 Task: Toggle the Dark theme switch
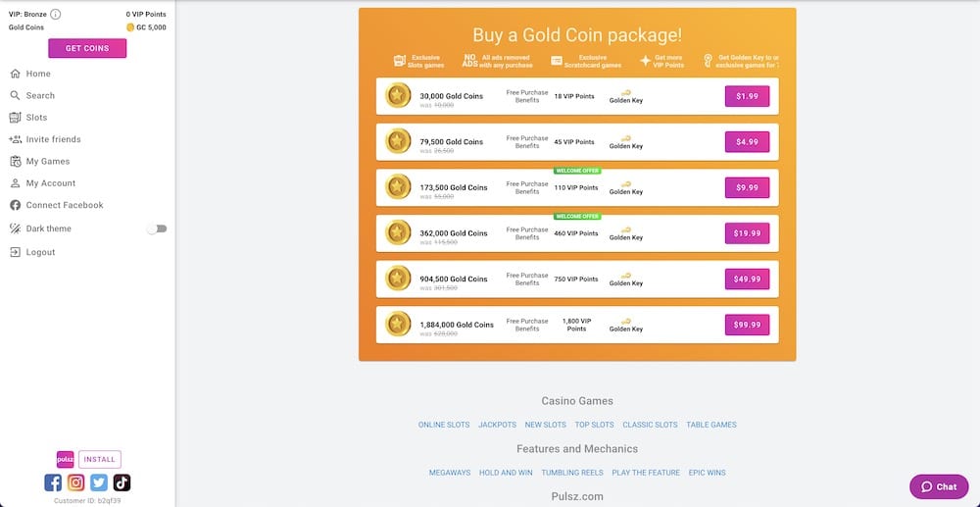click(x=157, y=228)
